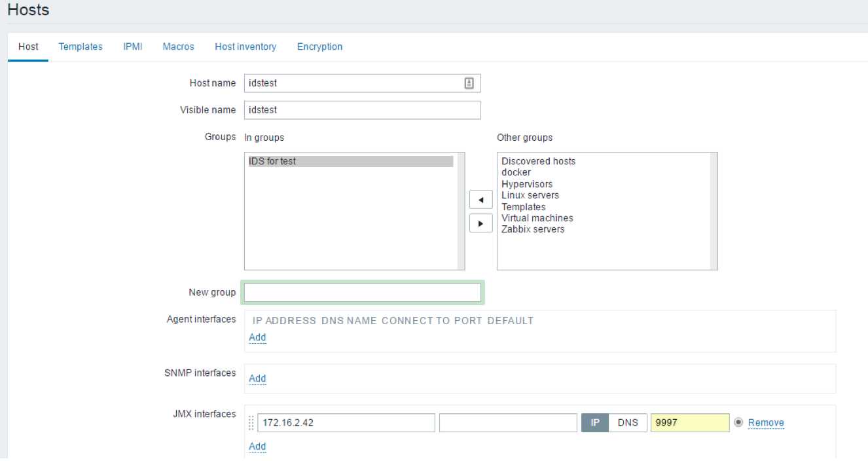The image size is (868, 461).
Task: Remove the 172.16.2.42 JMX interface
Action: [766, 422]
